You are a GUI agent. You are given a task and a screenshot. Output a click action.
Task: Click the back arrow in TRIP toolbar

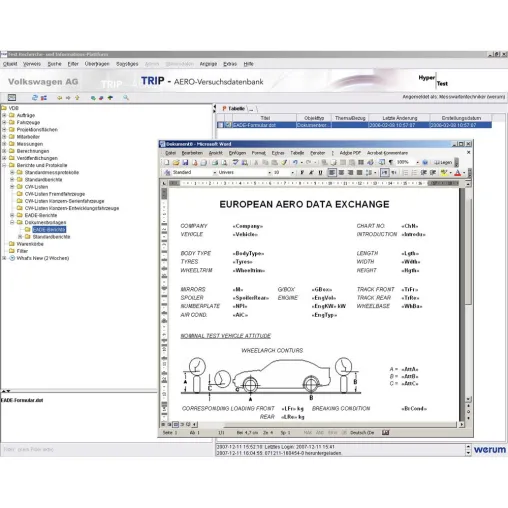click(59, 98)
